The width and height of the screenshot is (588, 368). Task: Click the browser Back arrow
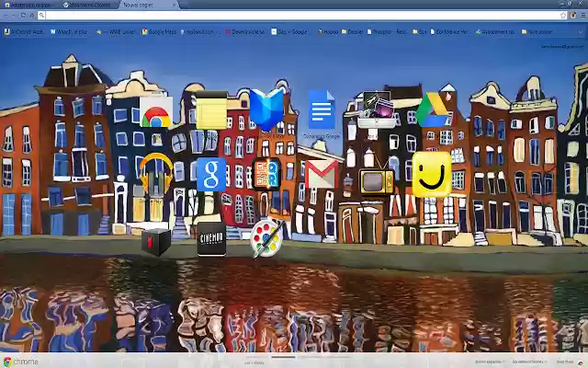[x=6, y=16]
